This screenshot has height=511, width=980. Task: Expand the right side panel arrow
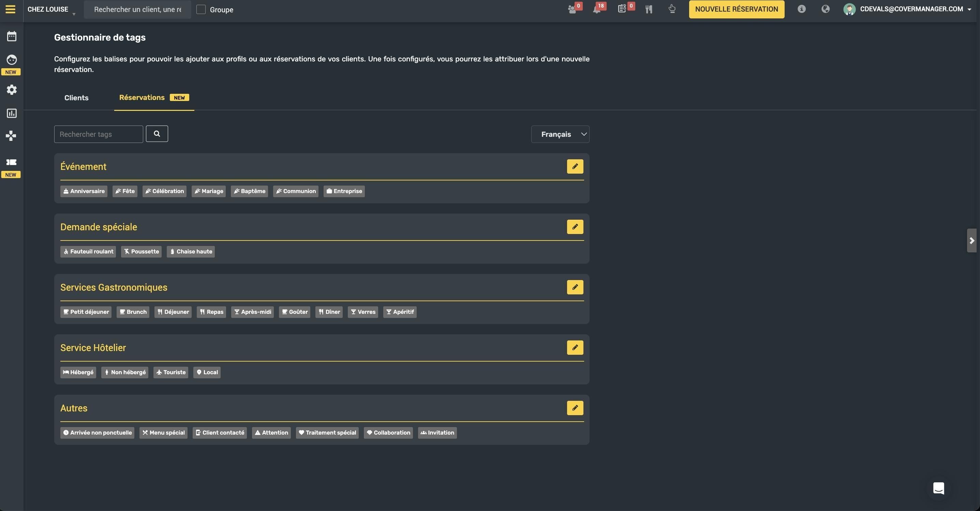971,240
